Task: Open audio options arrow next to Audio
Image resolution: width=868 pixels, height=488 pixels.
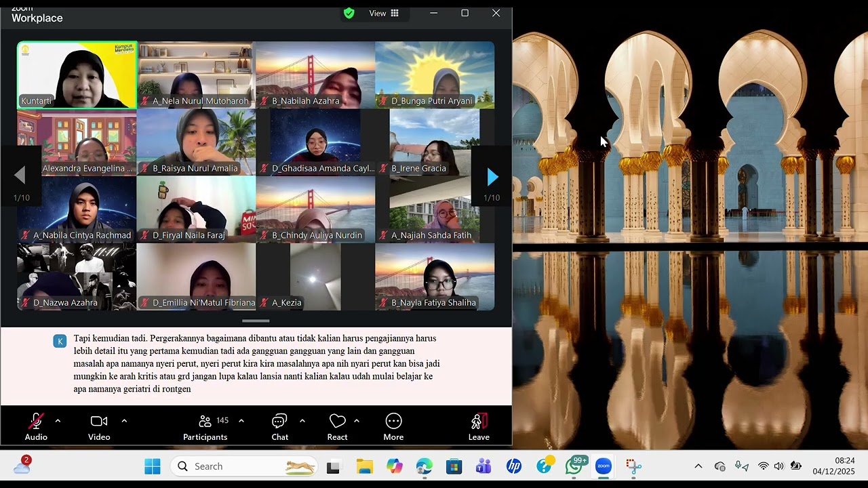Action: [58, 421]
